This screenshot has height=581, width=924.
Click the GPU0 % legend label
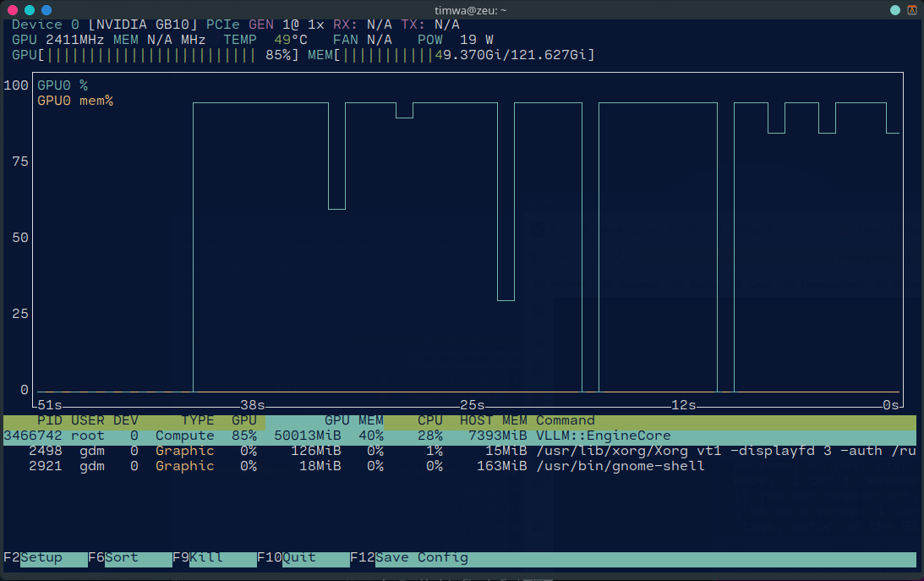(63, 85)
